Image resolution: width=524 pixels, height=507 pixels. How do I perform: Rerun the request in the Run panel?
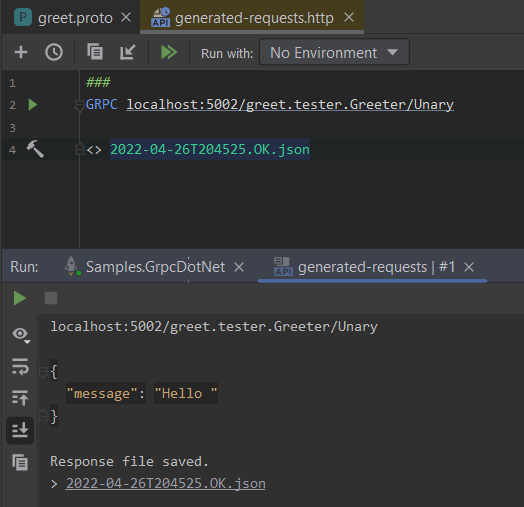pyautogui.click(x=20, y=298)
